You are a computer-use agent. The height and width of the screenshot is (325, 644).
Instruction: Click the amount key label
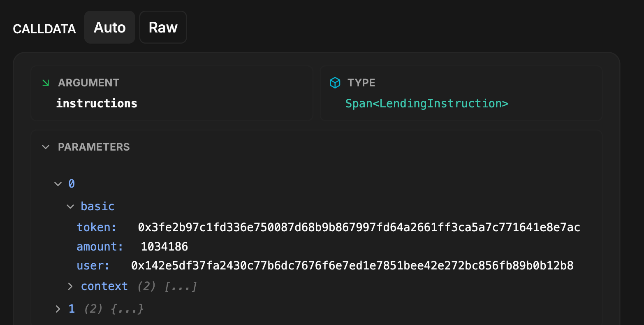100,246
